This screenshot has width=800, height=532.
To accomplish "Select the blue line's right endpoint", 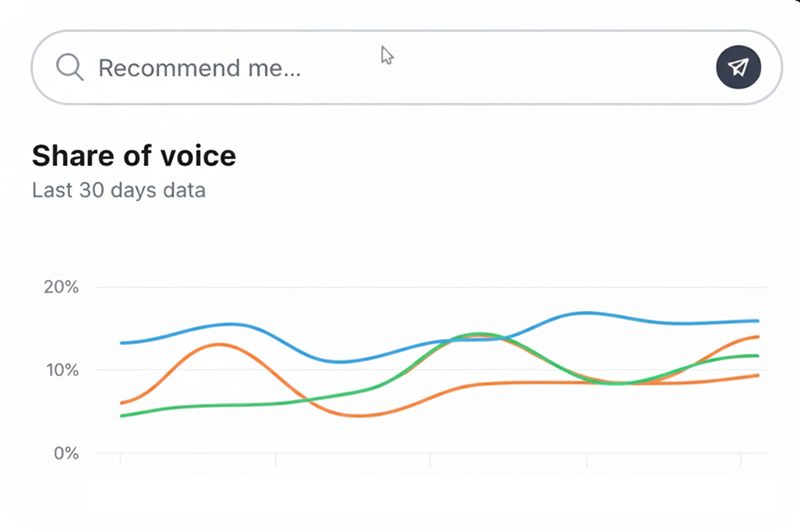I will click(x=758, y=321).
